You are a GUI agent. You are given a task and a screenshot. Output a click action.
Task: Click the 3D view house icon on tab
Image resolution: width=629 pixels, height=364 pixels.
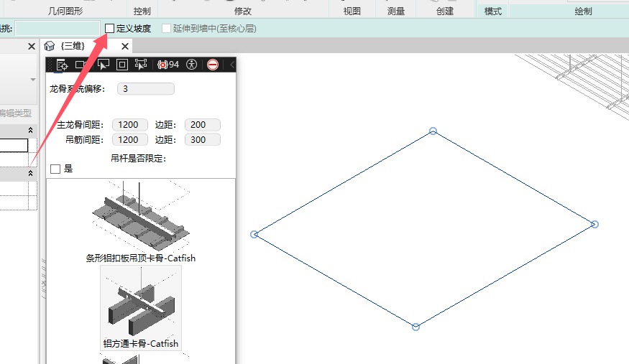[x=50, y=46]
